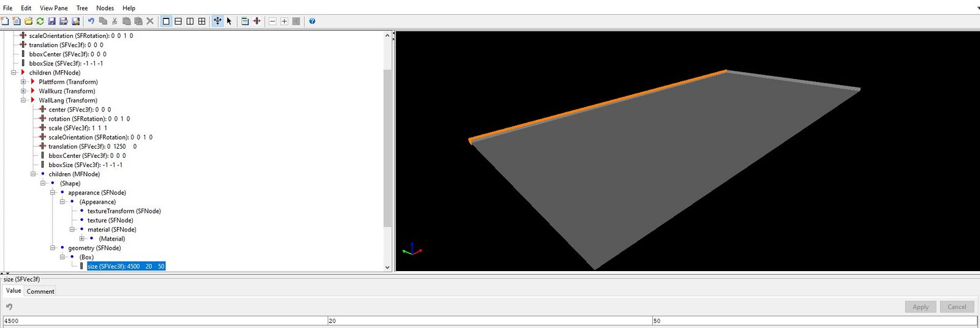The image size is (980, 328).
Task: Click the Undo arrow in toolbar
Action: 91,21
